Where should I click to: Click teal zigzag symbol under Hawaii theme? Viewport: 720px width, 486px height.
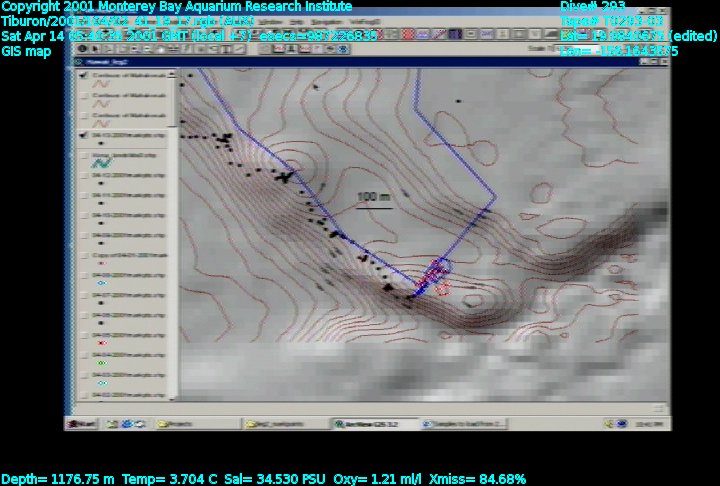[x=101, y=164]
